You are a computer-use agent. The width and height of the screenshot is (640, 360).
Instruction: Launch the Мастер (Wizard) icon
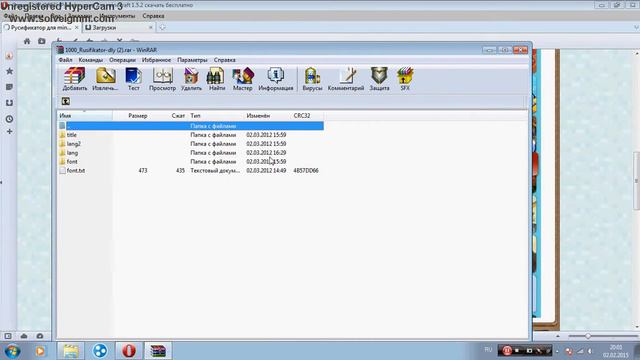pyautogui.click(x=242, y=79)
